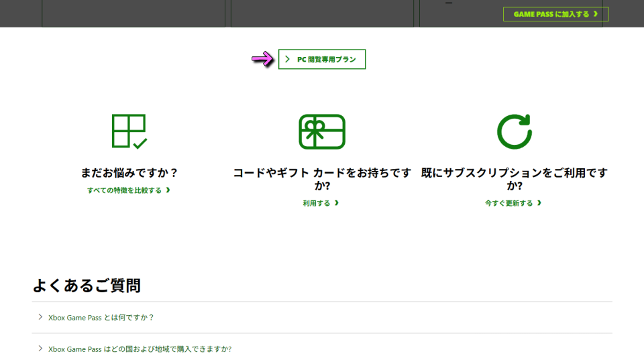Click the arrow on GAME PASS に加入する button
Screen dimensions: 644x362
point(596,14)
